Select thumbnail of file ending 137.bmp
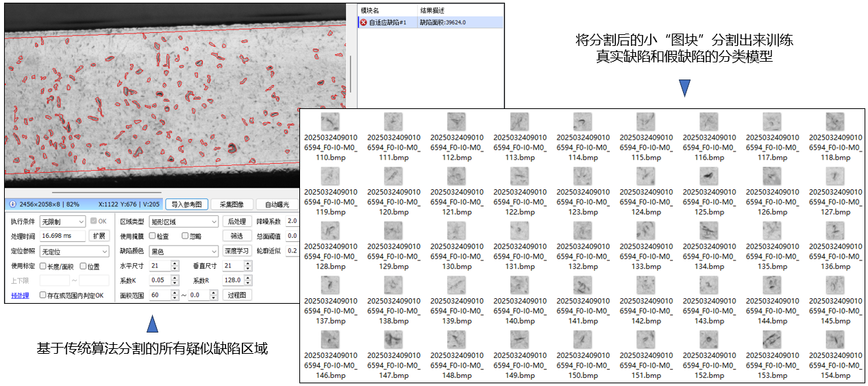Image resolution: width=868 pixels, height=386 pixels. 330,285
